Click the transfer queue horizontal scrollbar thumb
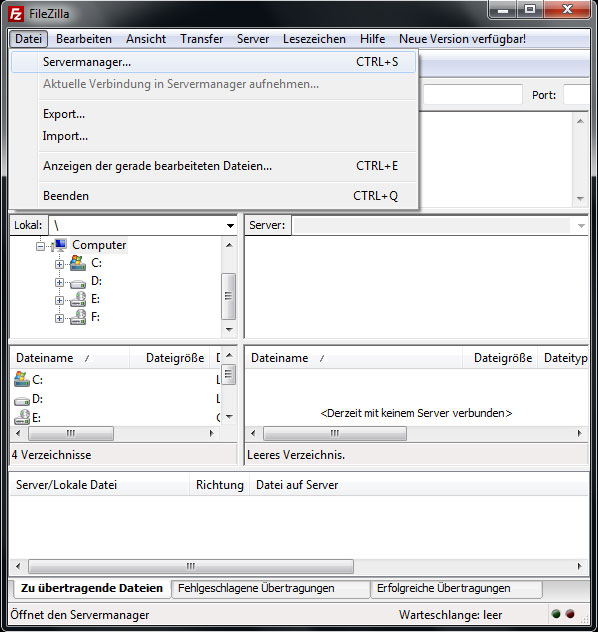 [191, 566]
